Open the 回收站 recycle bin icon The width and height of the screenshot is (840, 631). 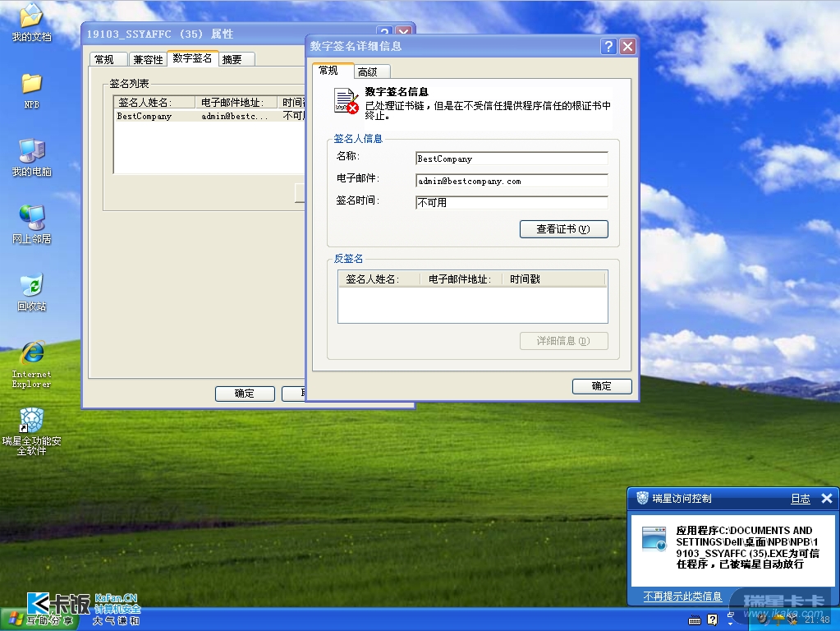coord(31,292)
